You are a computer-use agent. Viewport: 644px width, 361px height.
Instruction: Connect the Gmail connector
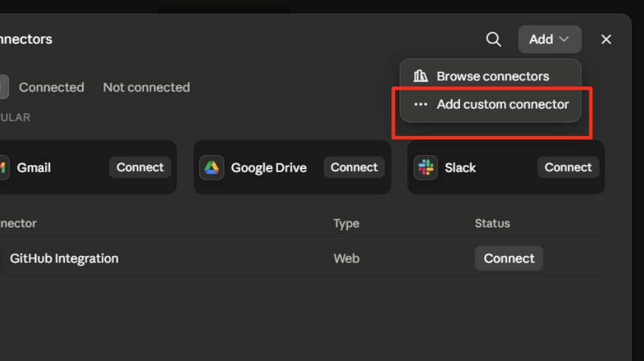pyautogui.click(x=140, y=167)
